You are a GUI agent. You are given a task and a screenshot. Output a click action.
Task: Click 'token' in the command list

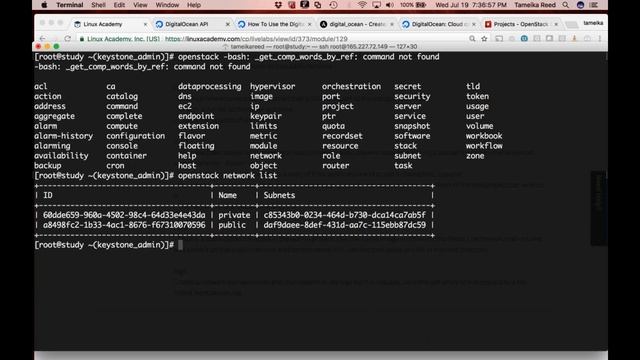click(x=477, y=96)
